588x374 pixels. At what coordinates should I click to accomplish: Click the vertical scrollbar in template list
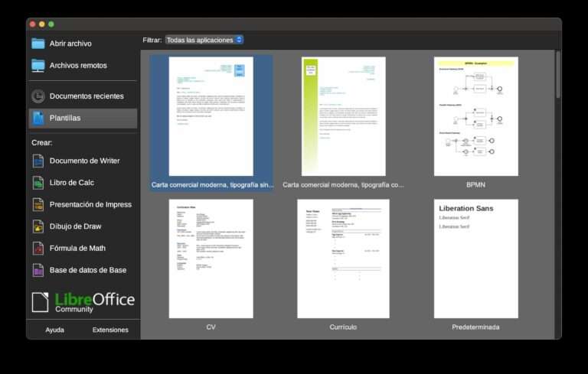click(x=558, y=76)
